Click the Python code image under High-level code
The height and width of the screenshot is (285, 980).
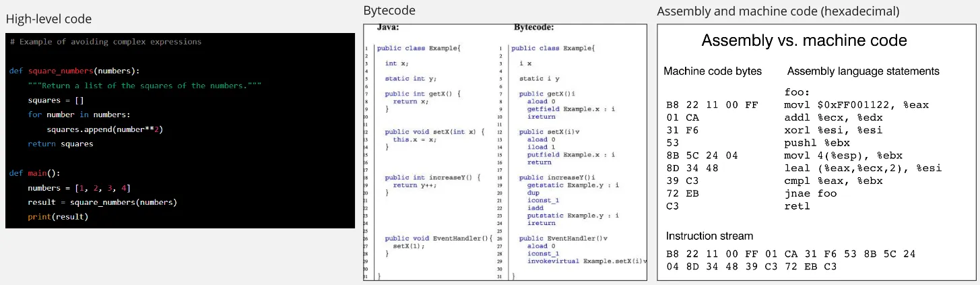(180, 131)
